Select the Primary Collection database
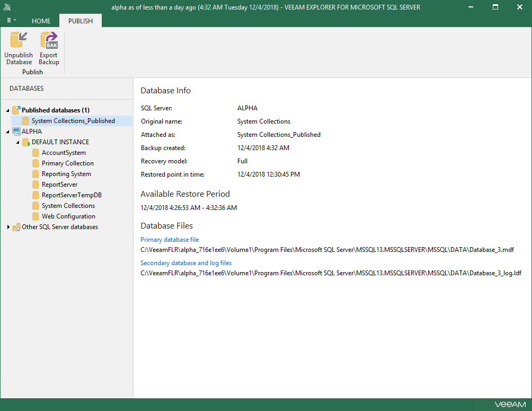Image resolution: width=532 pixels, height=411 pixels. click(x=67, y=163)
